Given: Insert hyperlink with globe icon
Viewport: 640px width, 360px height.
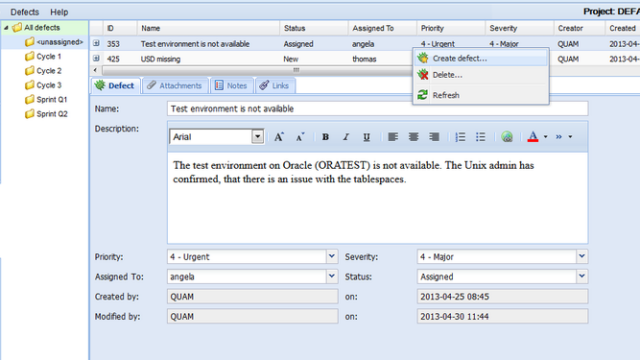Looking at the screenshot, I should (x=507, y=137).
